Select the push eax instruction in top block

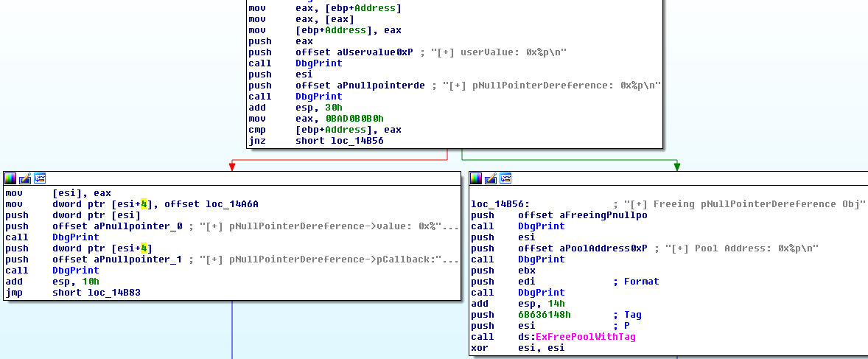(x=281, y=41)
